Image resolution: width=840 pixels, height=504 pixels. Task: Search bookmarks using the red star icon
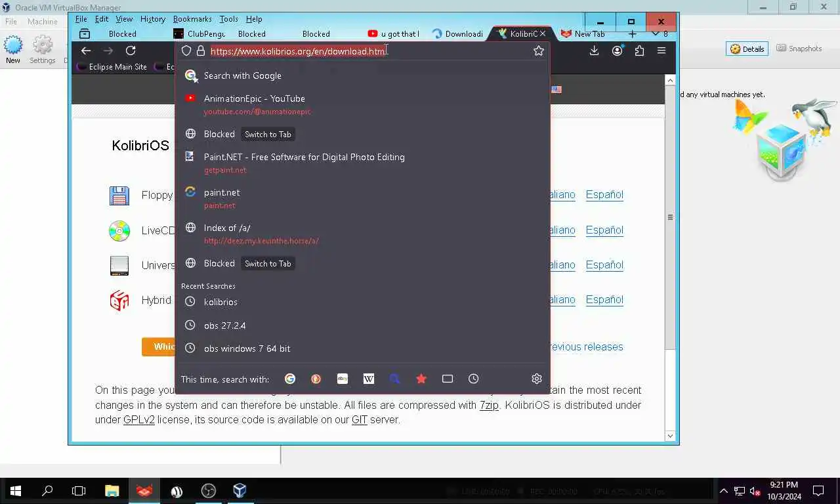[421, 379]
